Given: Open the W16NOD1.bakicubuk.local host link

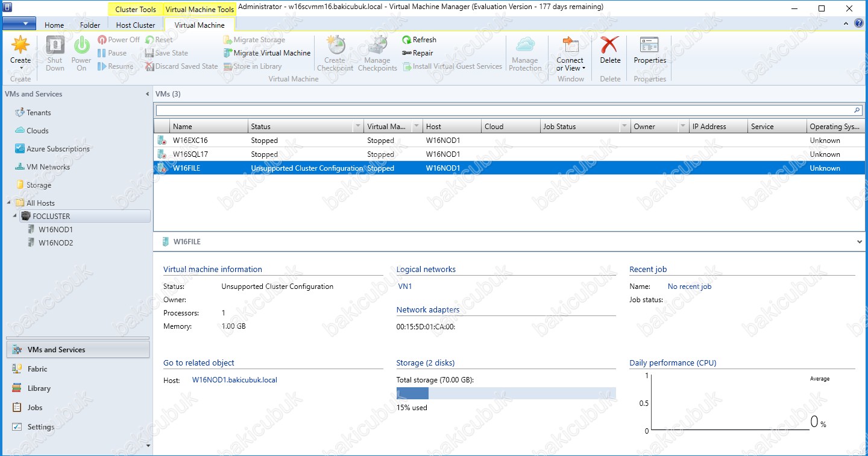Looking at the screenshot, I should [234, 380].
